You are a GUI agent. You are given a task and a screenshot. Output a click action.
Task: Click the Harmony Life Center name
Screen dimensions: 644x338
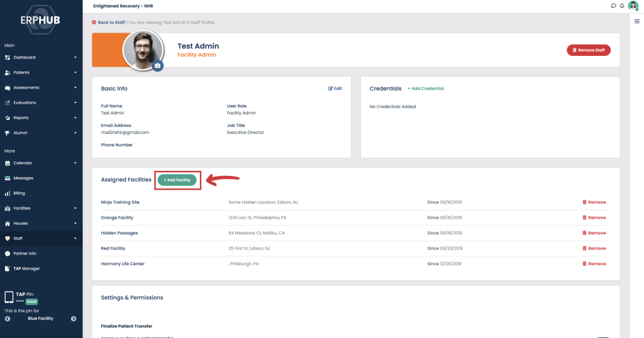123,264
